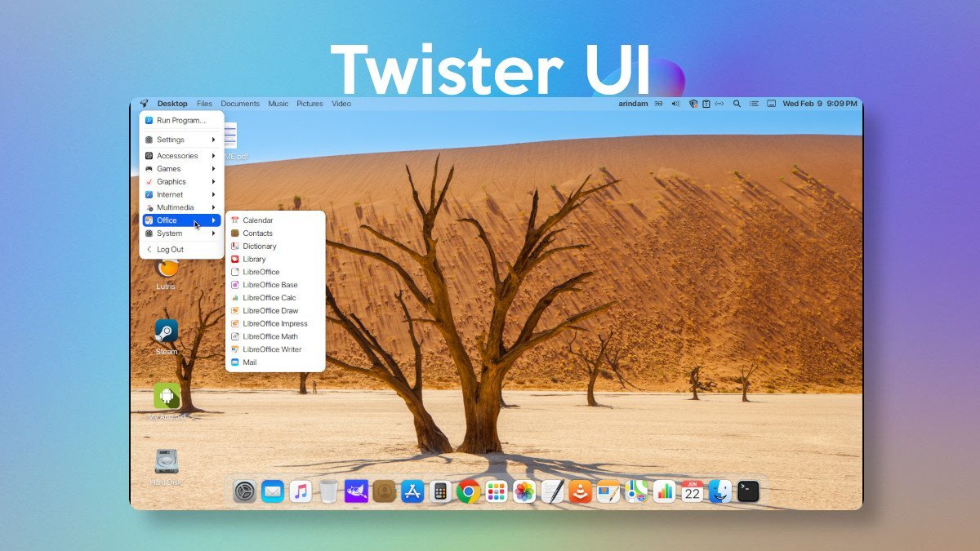This screenshot has height=551, width=980.
Task: Expand the Graphics submenu
Action: (x=181, y=181)
